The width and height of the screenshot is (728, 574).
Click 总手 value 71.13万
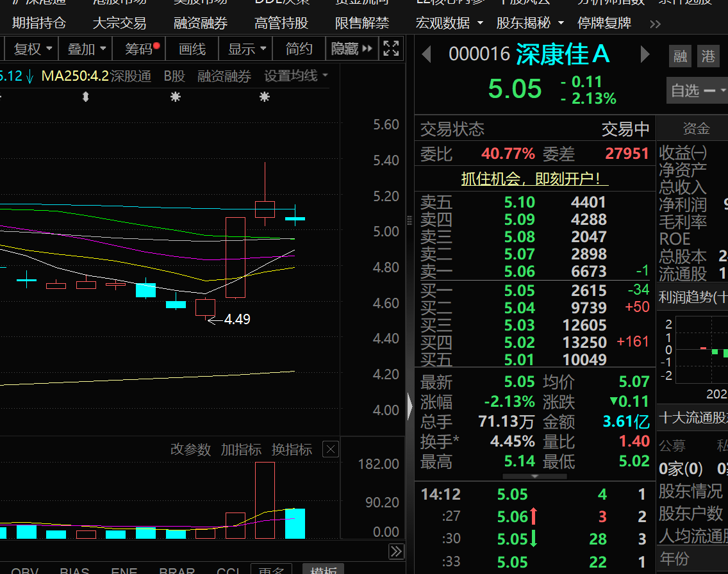pyautogui.click(x=506, y=422)
